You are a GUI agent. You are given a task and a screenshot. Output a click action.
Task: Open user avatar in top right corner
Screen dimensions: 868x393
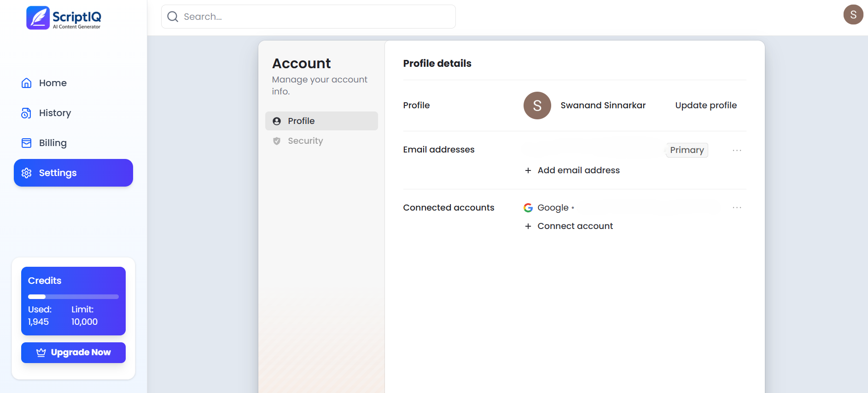click(853, 14)
